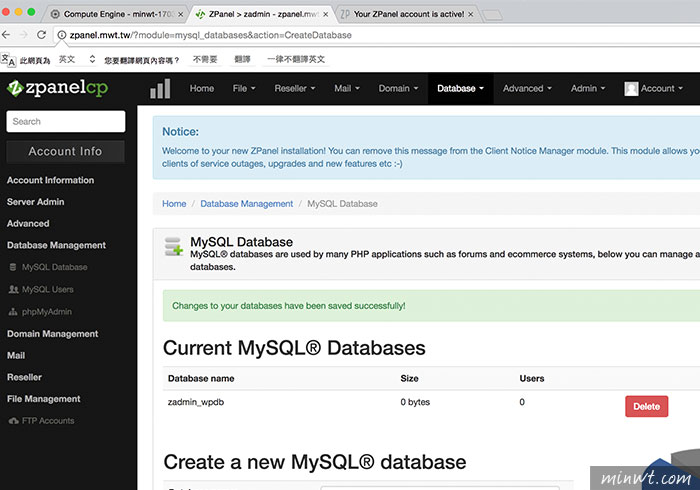This screenshot has height=490, width=700.
Task: Open the Advanced dropdown in top nav
Action: click(527, 88)
